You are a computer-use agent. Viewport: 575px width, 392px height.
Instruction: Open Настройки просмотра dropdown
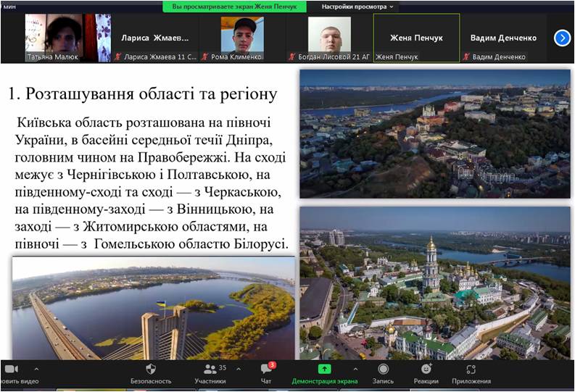coord(357,7)
